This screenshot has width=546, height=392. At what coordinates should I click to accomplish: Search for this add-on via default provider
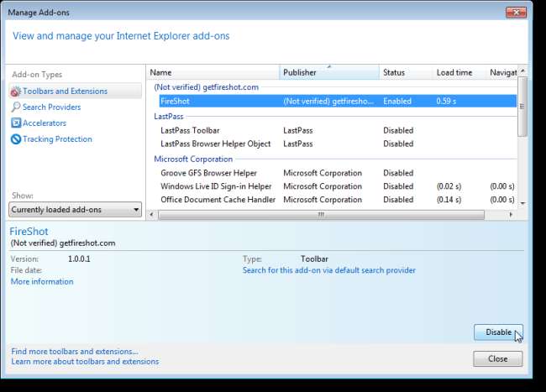[329, 270]
